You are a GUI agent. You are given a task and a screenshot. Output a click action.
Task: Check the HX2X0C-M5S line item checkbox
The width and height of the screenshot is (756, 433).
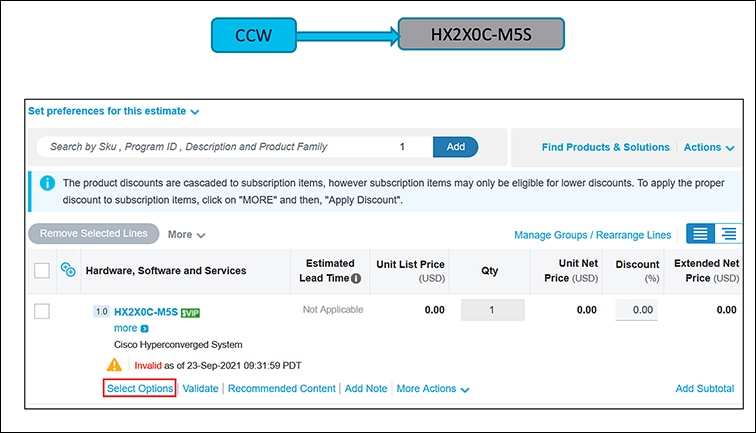pos(42,311)
